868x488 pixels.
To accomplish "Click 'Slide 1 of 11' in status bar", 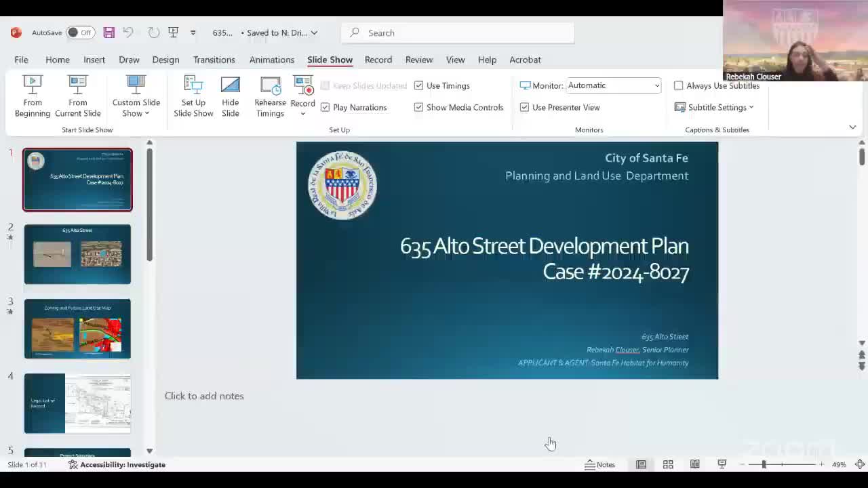I will [x=27, y=464].
